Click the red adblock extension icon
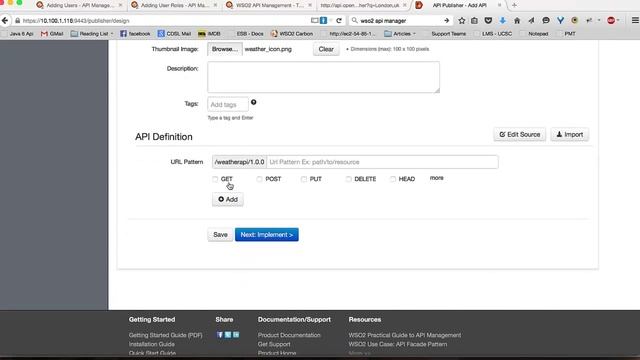The height and width of the screenshot is (360, 640). (x=611, y=20)
